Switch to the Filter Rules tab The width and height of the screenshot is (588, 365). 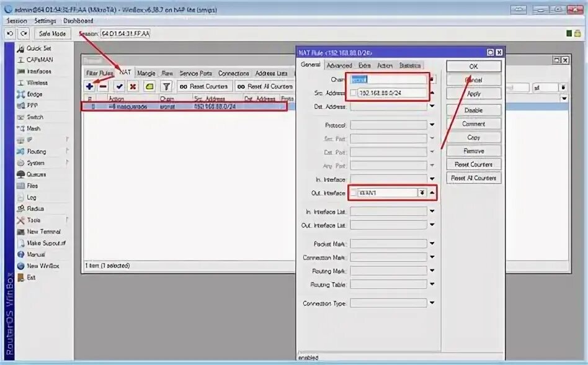point(99,73)
